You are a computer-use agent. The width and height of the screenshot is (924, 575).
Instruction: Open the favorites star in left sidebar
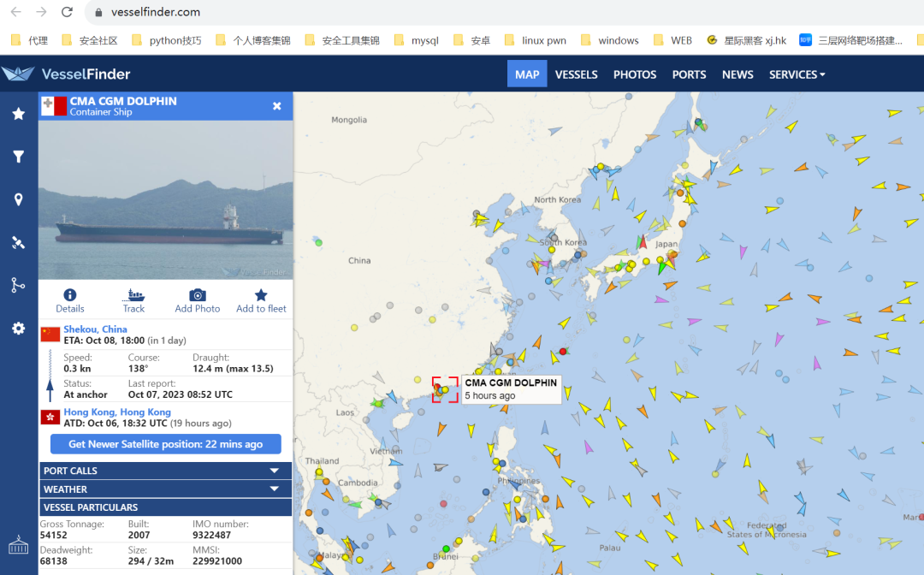(x=19, y=114)
